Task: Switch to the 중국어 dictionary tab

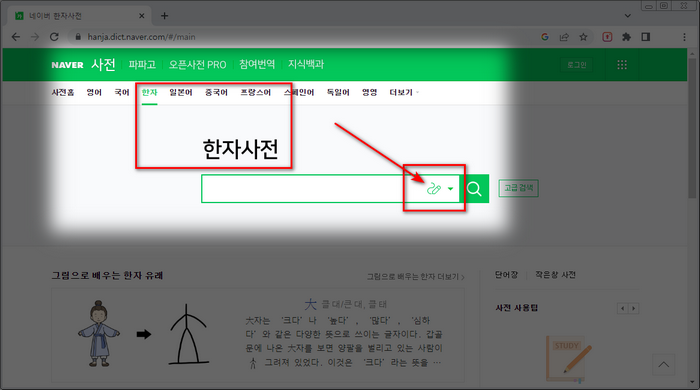Action: [x=217, y=92]
